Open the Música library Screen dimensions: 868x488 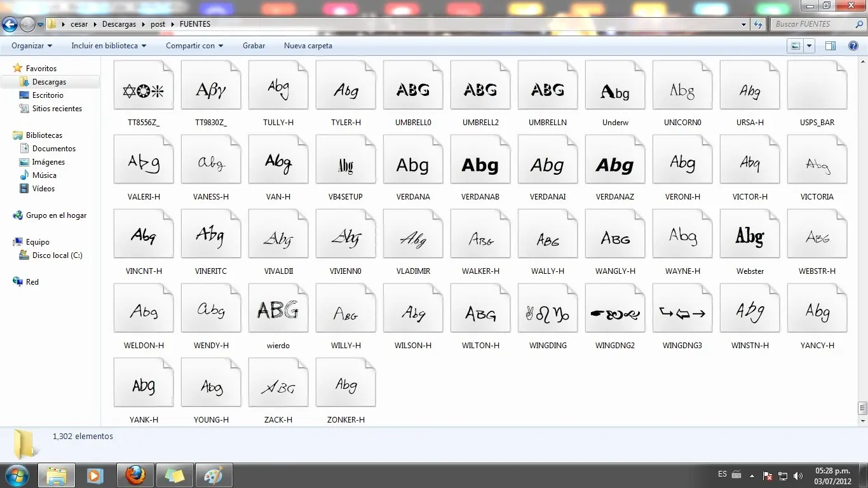[x=44, y=175]
